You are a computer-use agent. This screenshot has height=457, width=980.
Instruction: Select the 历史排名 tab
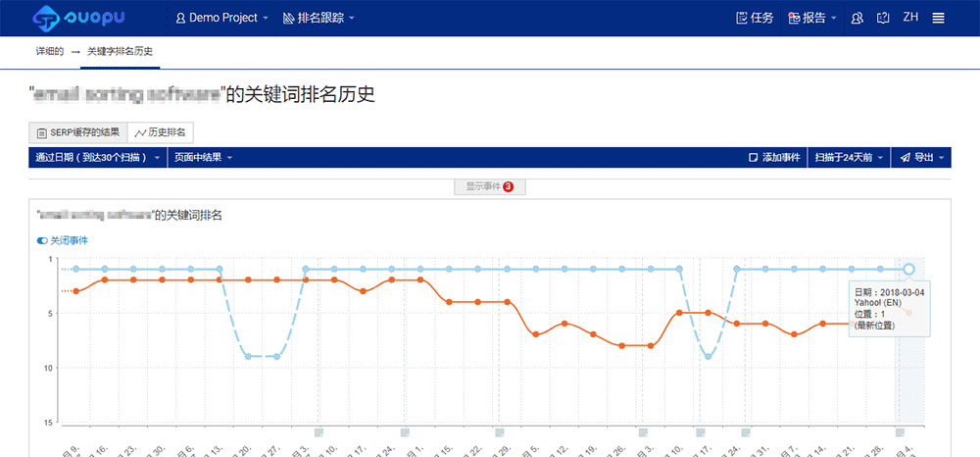coord(161,132)
